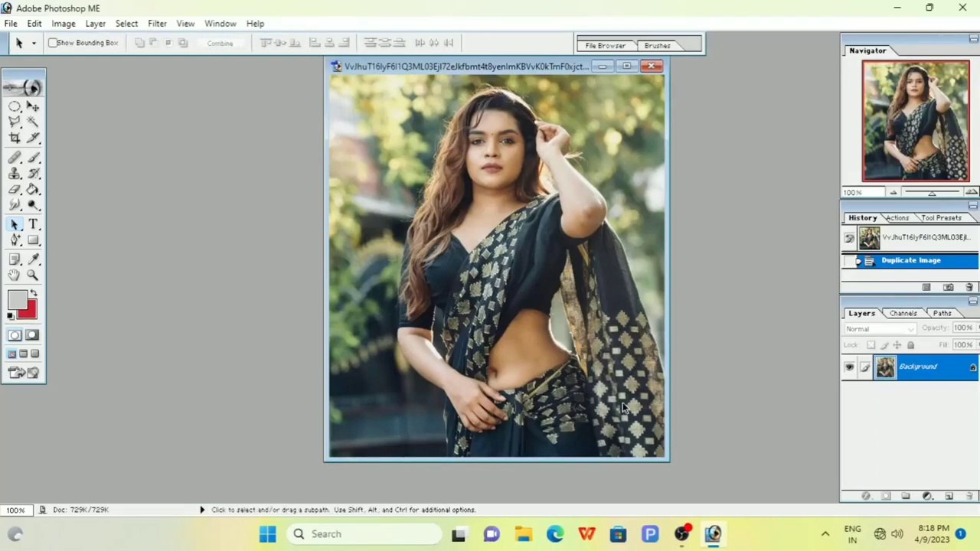The image size is (980, 551).
Task: Select the Brush tool
Action: [x=33, y=158]
